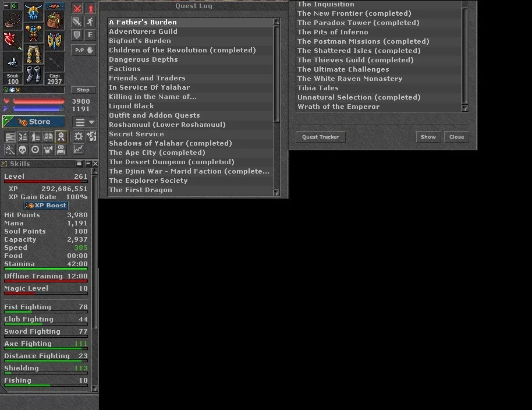Click the Quest Tracker button
The width and height of the screenshot is (532, 410).
320,137
